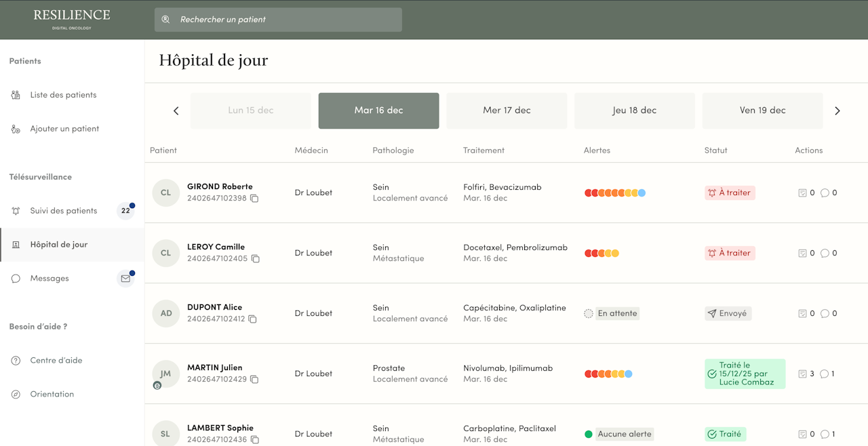This screenshot has width=868, height=446.
Task: Open comments icon in DUPONT Alice's actions
Action: 825,313
